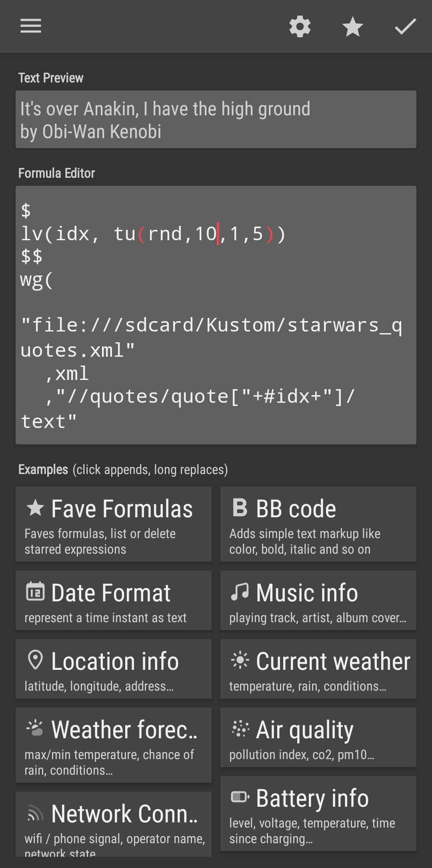Tap the pin icon for Location info
The width and height of the screenshot is (432, 868).
(35, 660)
